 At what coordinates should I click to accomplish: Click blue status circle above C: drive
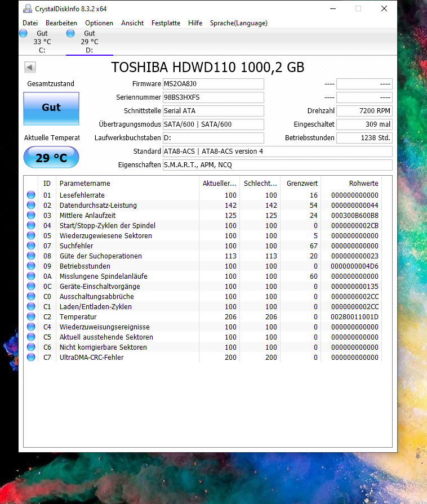click(x=24, y=33)
